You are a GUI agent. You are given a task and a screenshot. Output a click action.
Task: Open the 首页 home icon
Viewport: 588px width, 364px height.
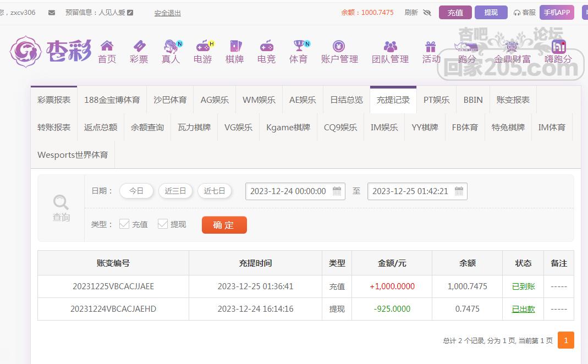(107, 46)
